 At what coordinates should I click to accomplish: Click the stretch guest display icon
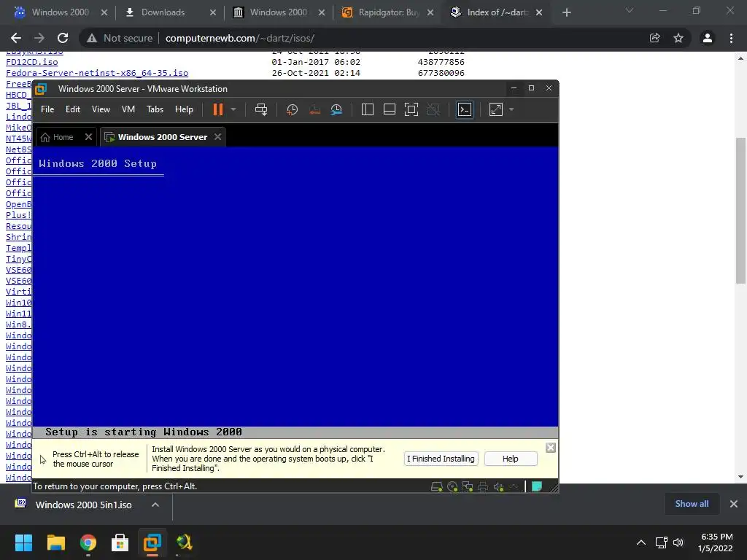[x=496, y=109]
